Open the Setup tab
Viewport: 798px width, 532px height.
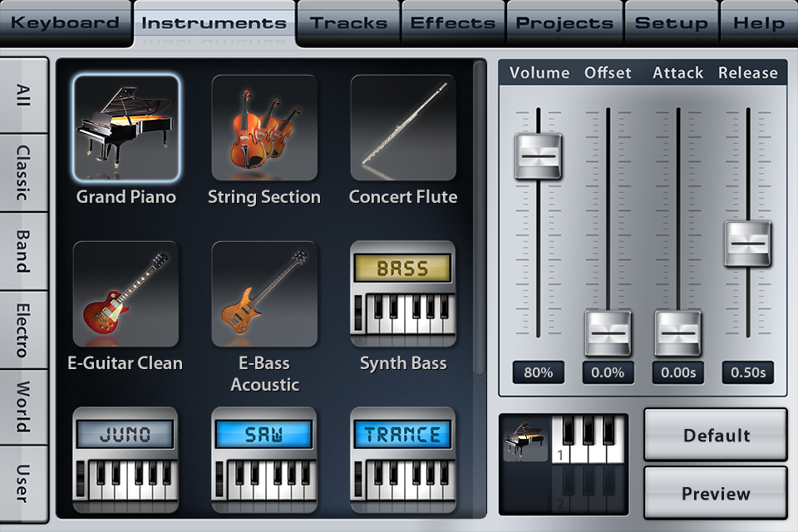[x=672, y=23]
